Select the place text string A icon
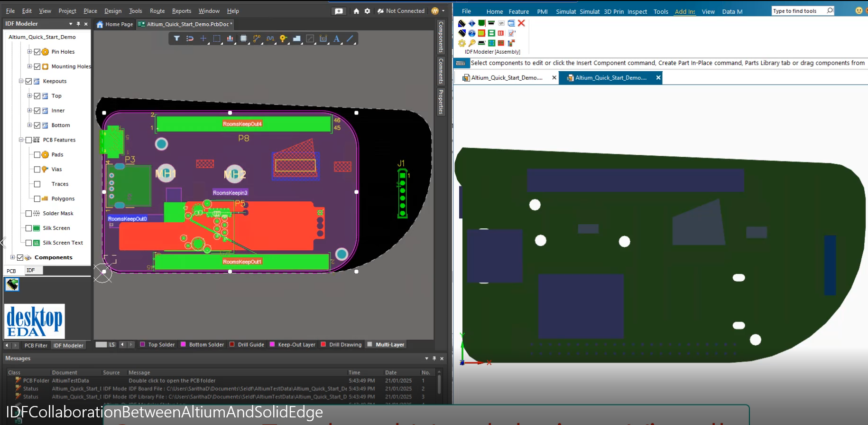Image resolution: width=868 pixels, height=425 pixels. 337,38
